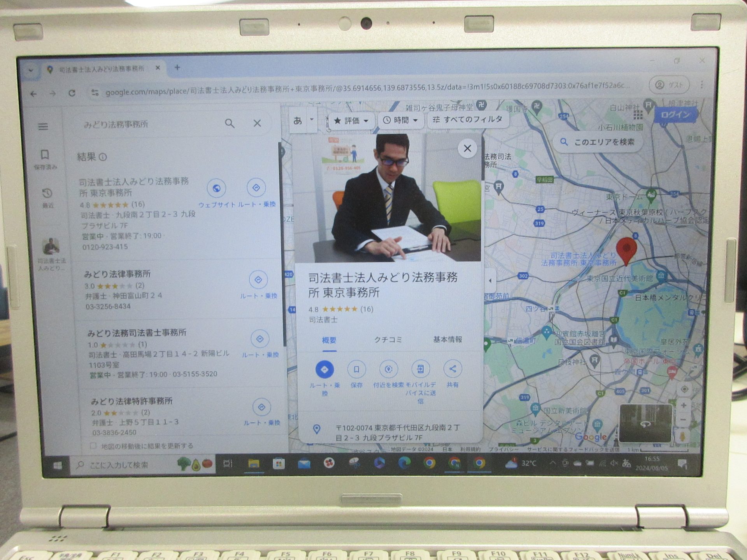Zoom in on the map
Viewport: 747px width, 560px height.
tap(684, 405)
